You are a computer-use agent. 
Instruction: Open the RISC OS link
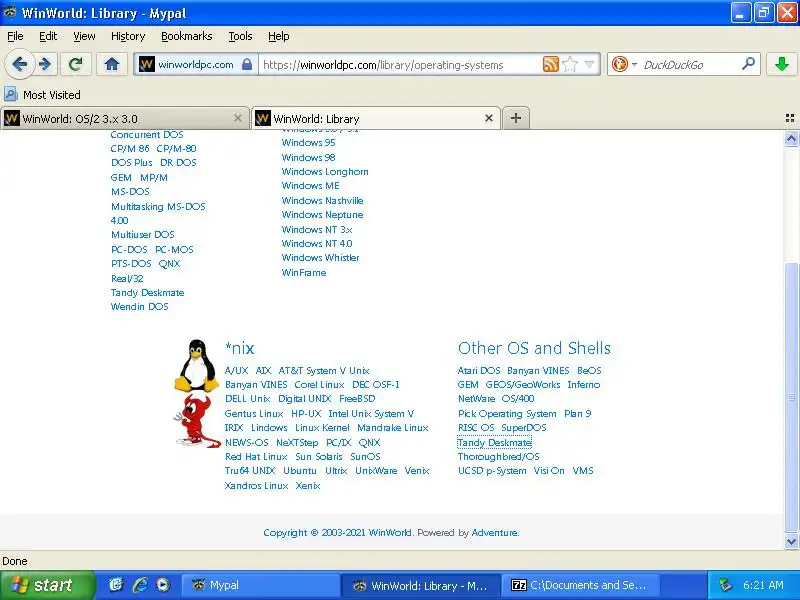tap(476, 428)
